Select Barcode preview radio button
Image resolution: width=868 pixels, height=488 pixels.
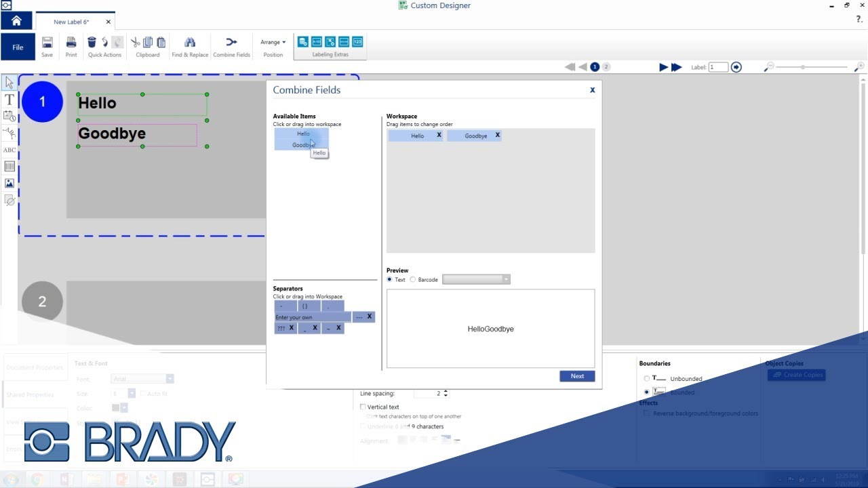[x=412, y=279]
